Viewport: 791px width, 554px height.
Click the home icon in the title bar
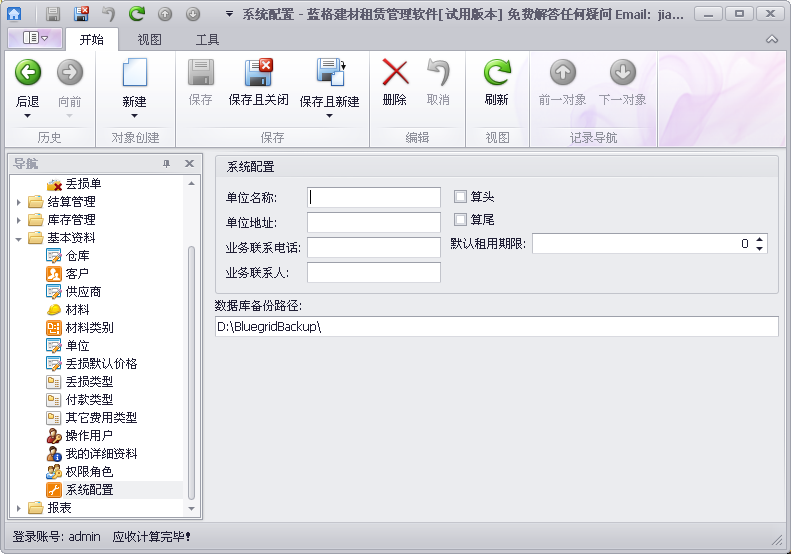click(x=14, y=14)
